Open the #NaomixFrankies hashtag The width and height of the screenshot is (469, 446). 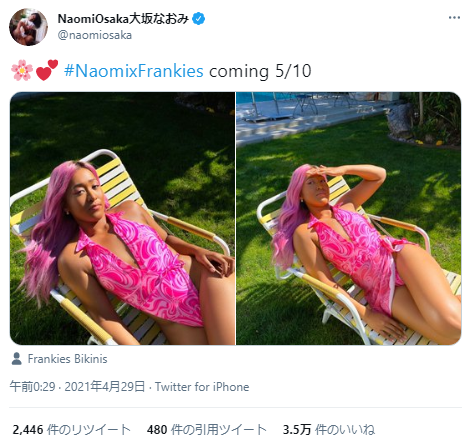click(x=134, y=71)
